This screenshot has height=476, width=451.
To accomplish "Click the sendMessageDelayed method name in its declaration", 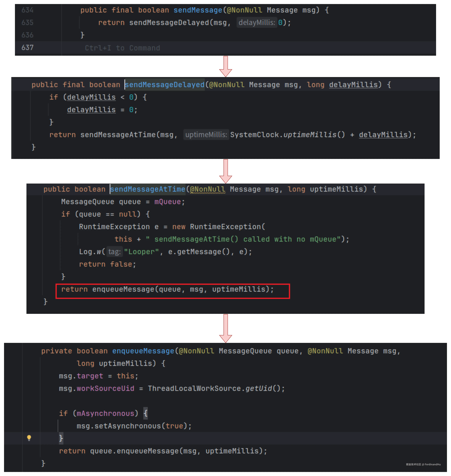I will tap(165, 85).
